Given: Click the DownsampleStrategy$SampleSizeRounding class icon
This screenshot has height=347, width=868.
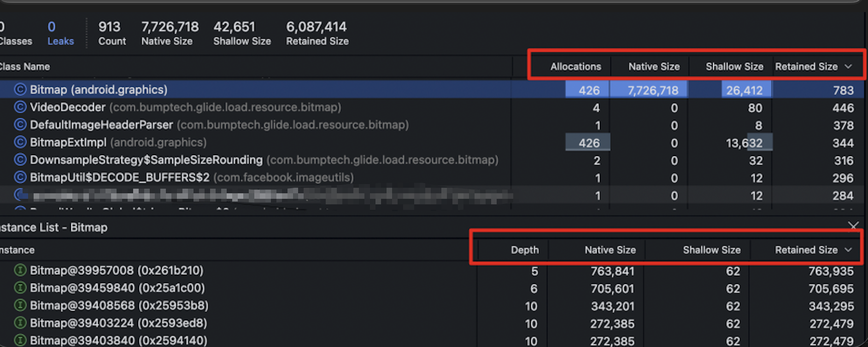Looking at the screenshot, I should point(20,160).
